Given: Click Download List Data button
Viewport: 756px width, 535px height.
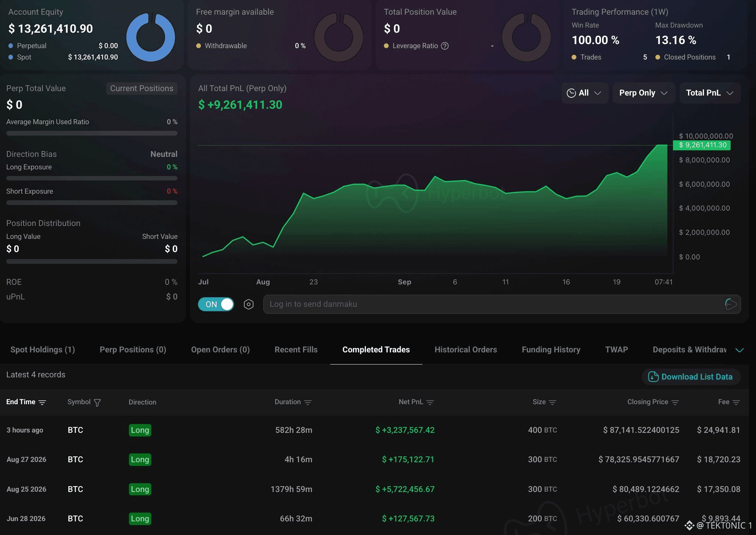Looking at the screenshot, I should coord(691,377).
